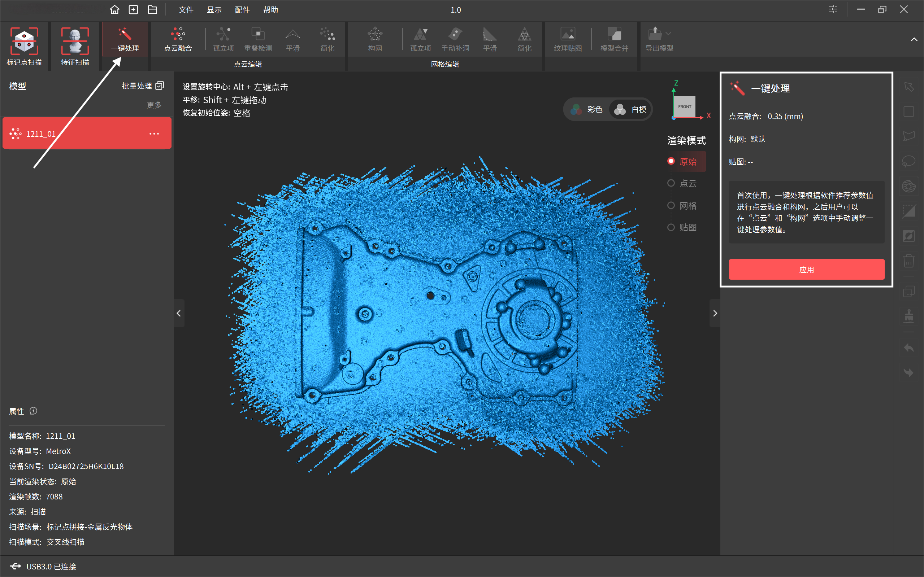The image size is (924, 577).
Task: Toggle the 批量处理 batch process checkbox
Action: pos(160,86)
